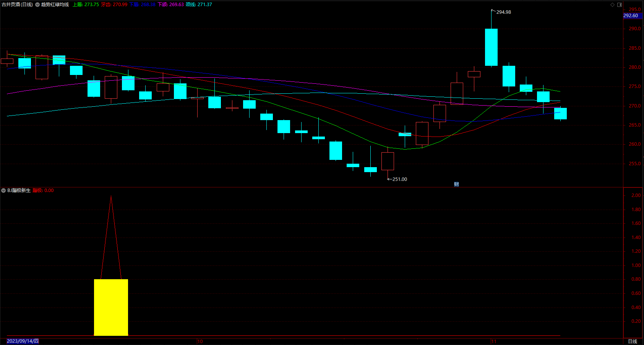Click the red hollow candle above 251.00

388,161
